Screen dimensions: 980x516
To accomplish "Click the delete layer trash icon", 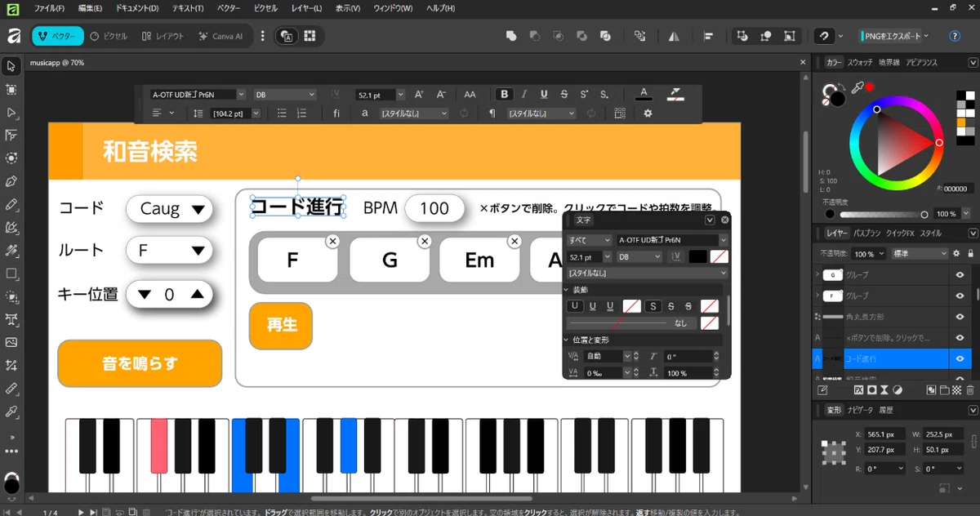I will click(969, 390).
